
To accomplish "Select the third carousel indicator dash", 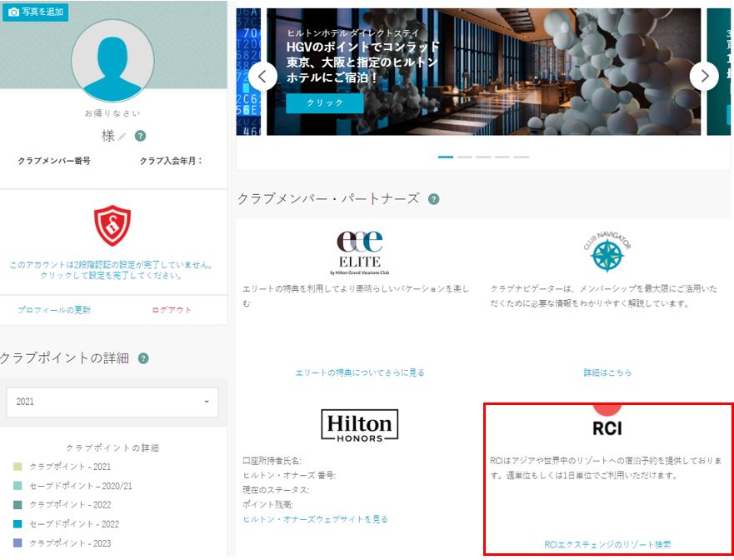I will [483, 157].
